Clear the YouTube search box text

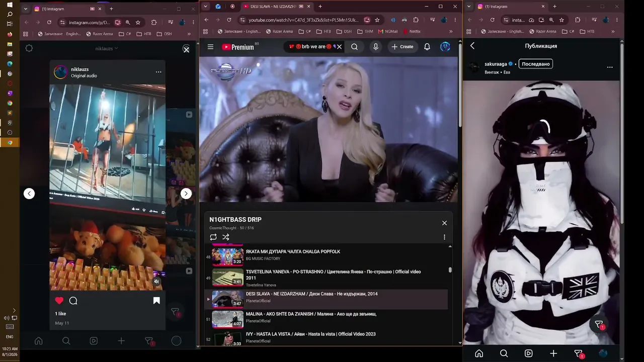(x=339, y=47)
